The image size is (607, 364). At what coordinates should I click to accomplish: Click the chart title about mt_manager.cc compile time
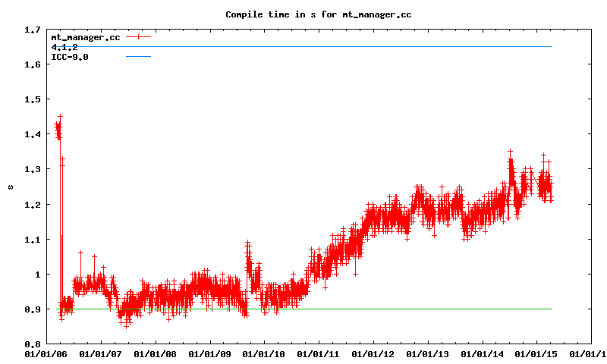tap(318, 14)
